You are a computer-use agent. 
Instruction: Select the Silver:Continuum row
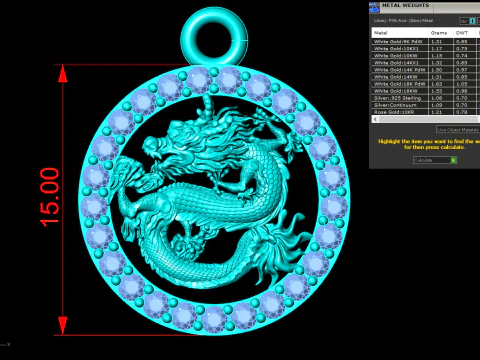pos(426,105)
